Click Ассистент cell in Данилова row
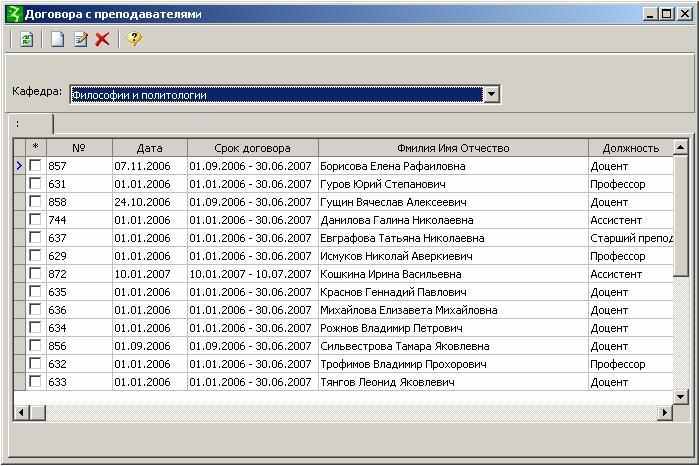The width and height of the screenshot is (699, 466). point(630,220)
